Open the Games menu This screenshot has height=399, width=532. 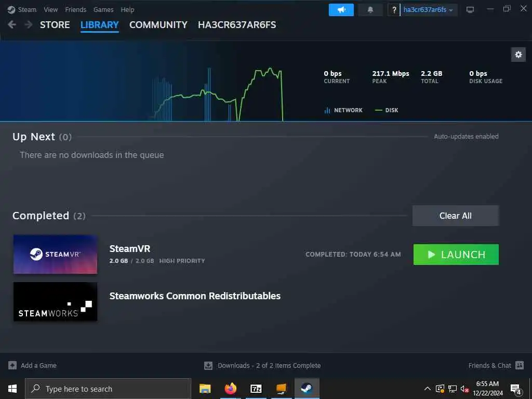pyautogui.click(x=103, y=9)
